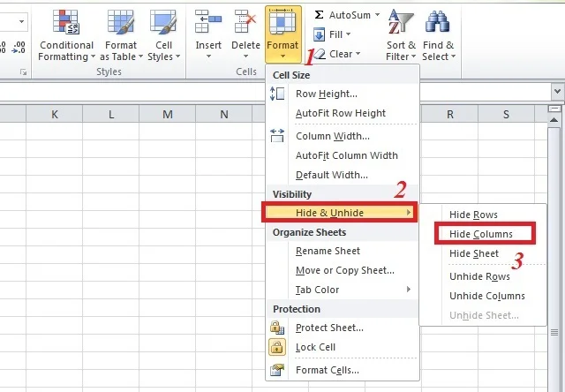The image size is (565, 392).
Task: Click the AutoSum sigma icon
Action: click(319, 15)
